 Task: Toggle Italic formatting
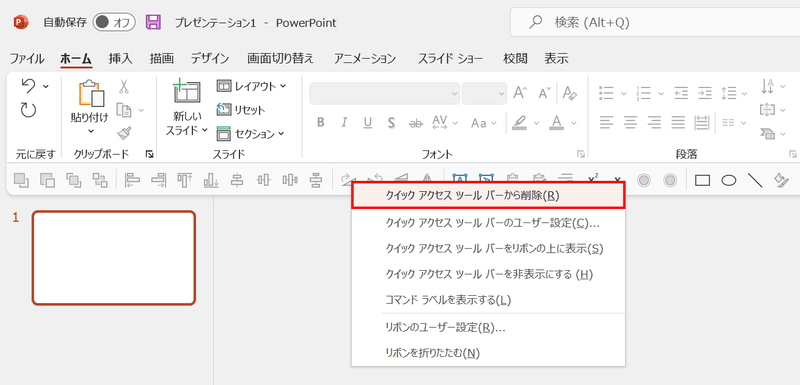click(344, 122)
